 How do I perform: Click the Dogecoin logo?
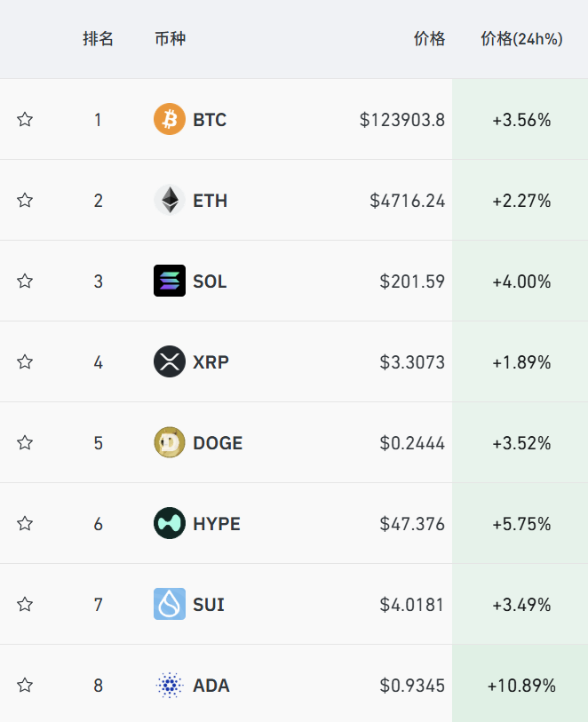tap(169, 442)
